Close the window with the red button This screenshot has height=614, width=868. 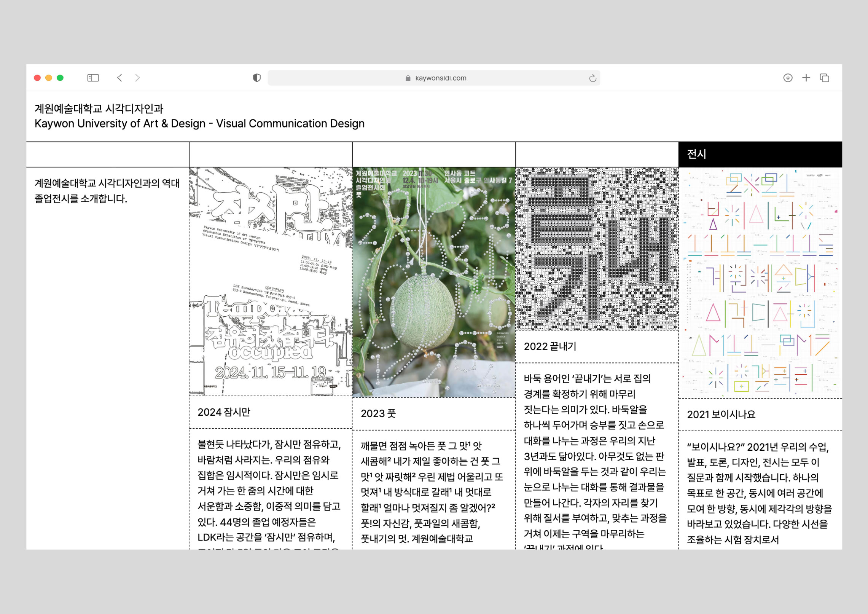[x=37, y=78]
